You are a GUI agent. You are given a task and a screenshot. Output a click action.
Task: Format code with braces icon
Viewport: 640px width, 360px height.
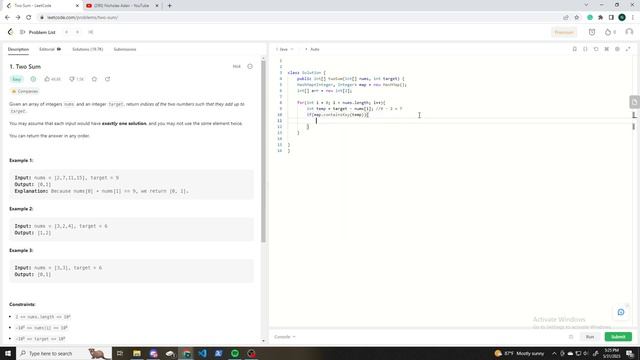pyautogui.click(x=585, y=49)
